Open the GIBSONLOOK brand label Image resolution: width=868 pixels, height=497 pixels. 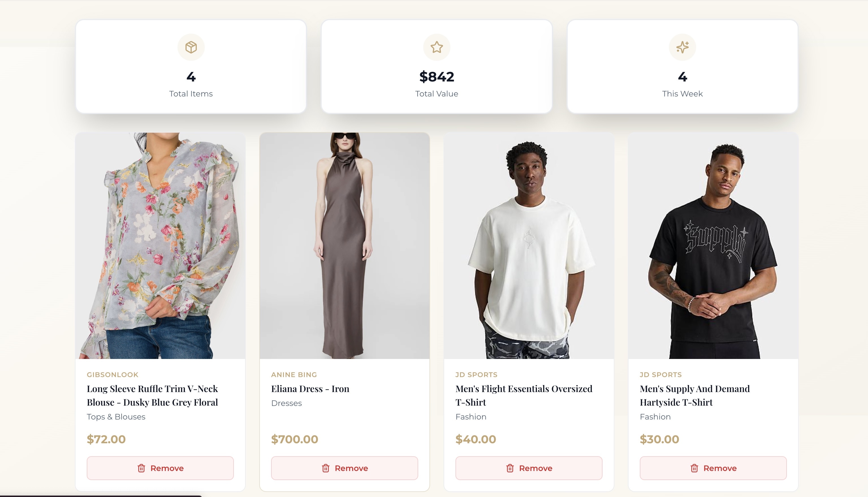(113, 375)
